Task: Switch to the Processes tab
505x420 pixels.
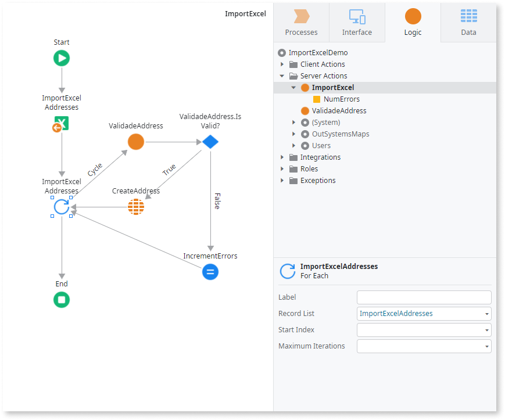Action: (301, 22)
